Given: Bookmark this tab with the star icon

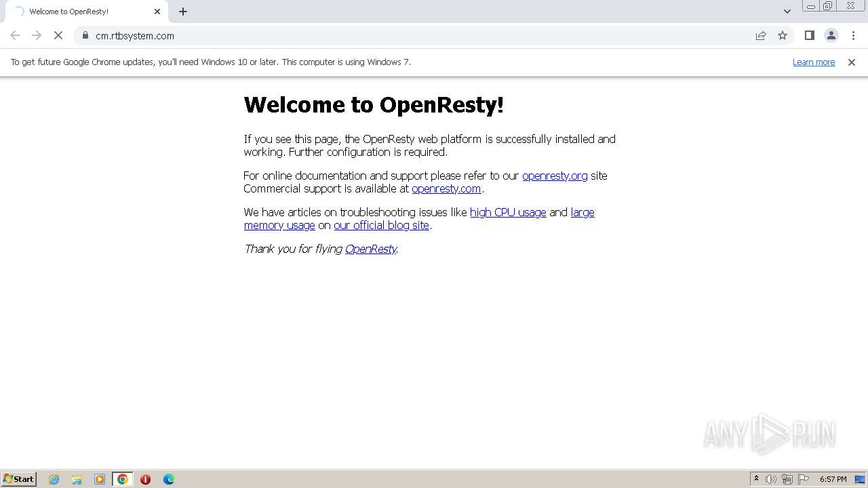Looking at the screenshot, I should 783,35.
